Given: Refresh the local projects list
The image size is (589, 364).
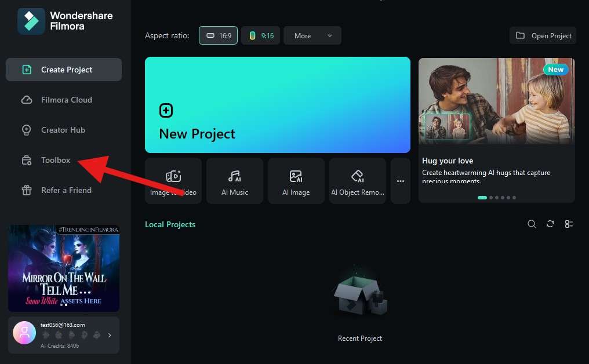Looking at the screenshot, I should pos(550,224).
